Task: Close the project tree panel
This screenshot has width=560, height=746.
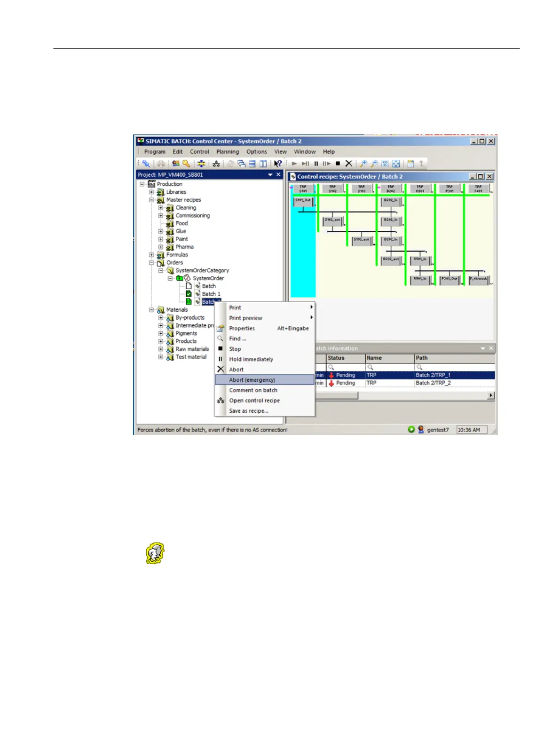Action: [278, 175]
